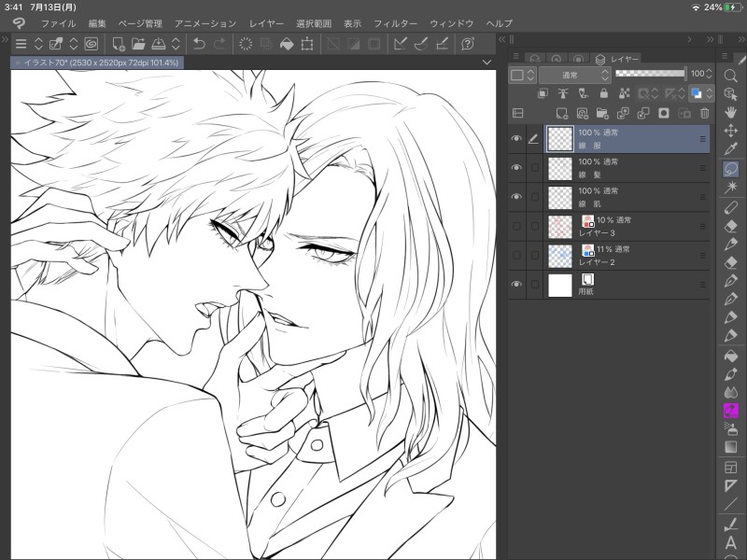This screenshot has height=560, width=747.
Task: Select the Magnifier zoom tool
Action: [731, 77]
